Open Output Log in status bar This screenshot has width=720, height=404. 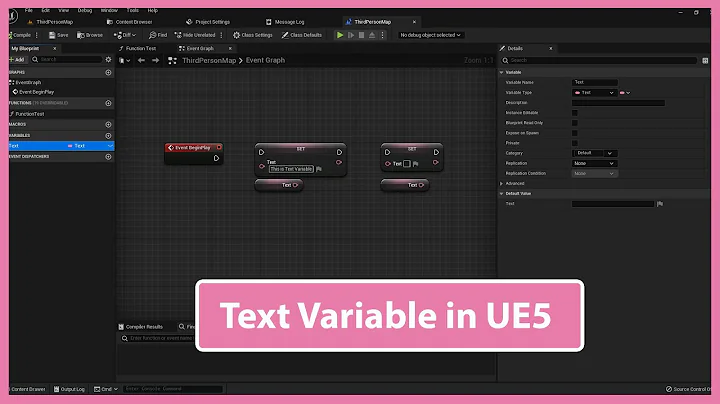pyautogui.click(x=69, y=389)
